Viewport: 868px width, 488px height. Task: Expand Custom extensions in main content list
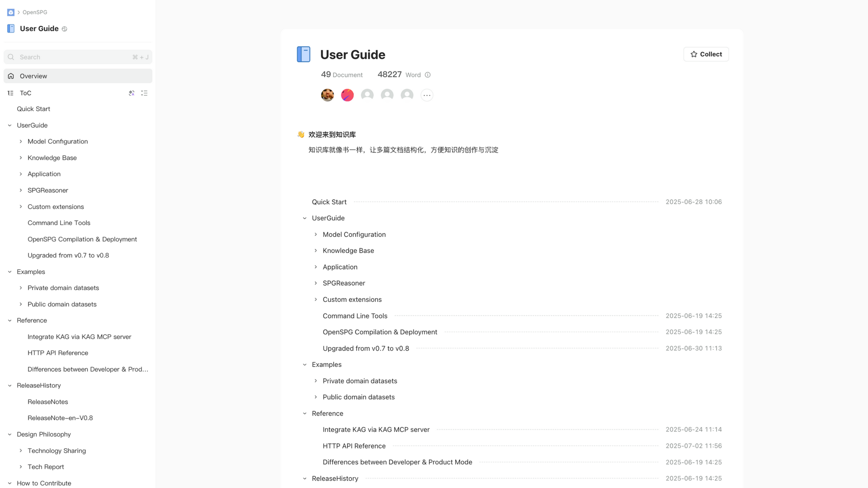[x=316, y=300]
